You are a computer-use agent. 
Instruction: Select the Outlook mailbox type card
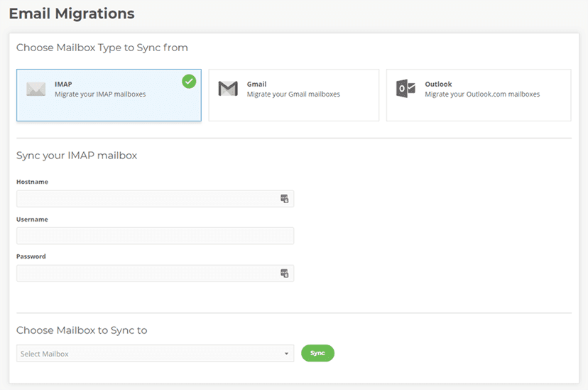pos(479,95)
